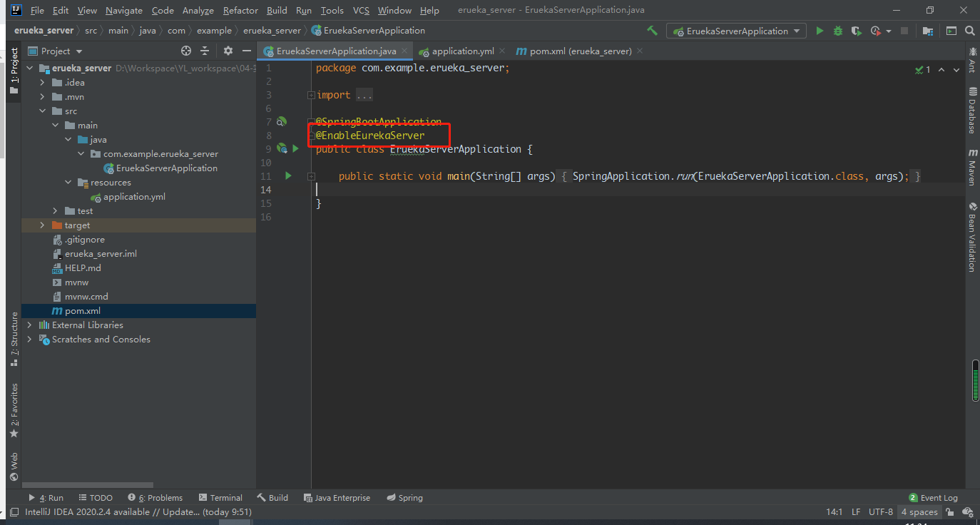Collapse the erueka_server root folder
Screen dimensions: 980x525
click(30, 68)
